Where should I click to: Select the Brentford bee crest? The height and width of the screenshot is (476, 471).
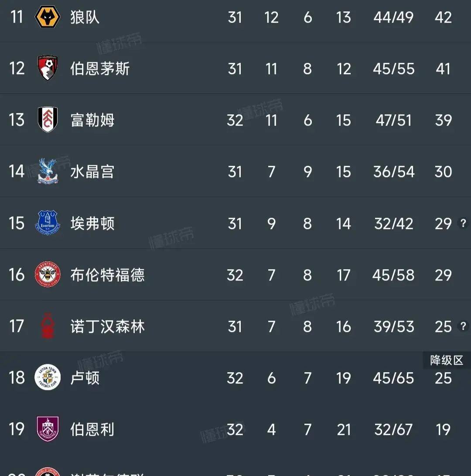point(48,274)
